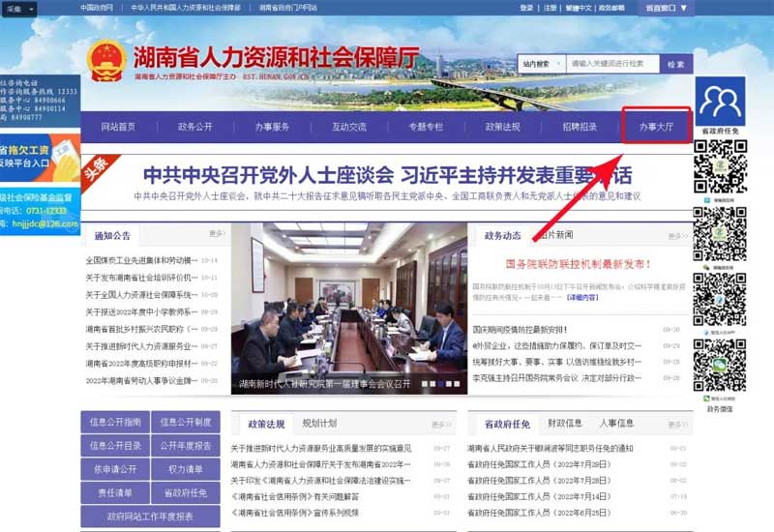Select the 政务动态 tab
This screenshot has height=532, width=774.
[502, 236]
